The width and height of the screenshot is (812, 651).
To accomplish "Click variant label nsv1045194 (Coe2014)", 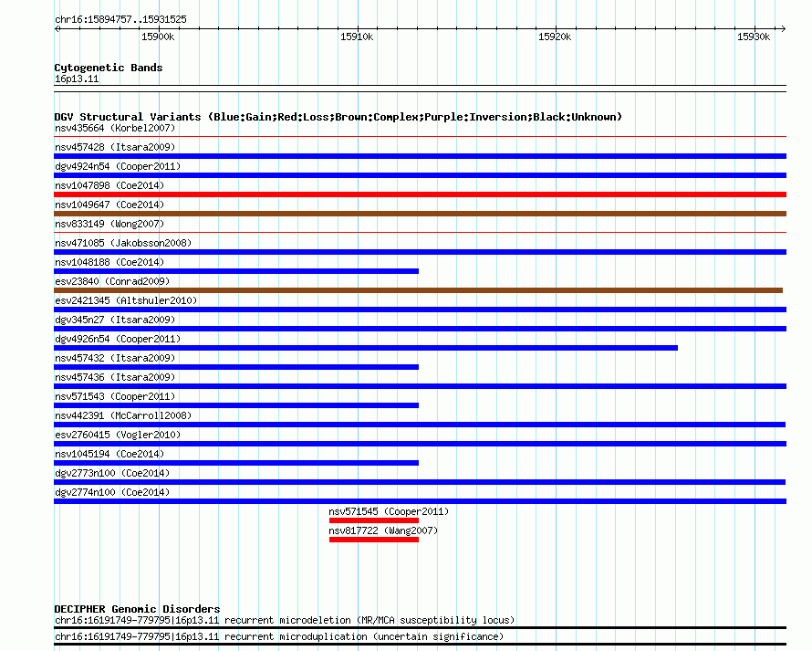I will [x=109, y=454].
